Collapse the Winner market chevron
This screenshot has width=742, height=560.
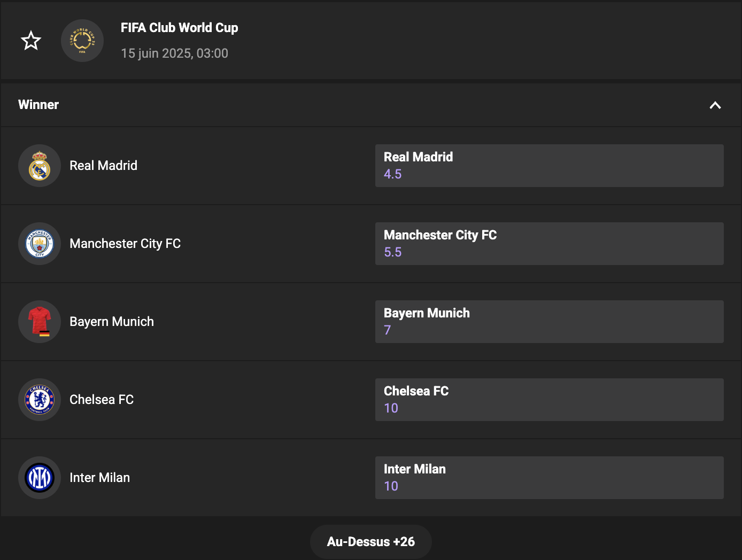715,105
